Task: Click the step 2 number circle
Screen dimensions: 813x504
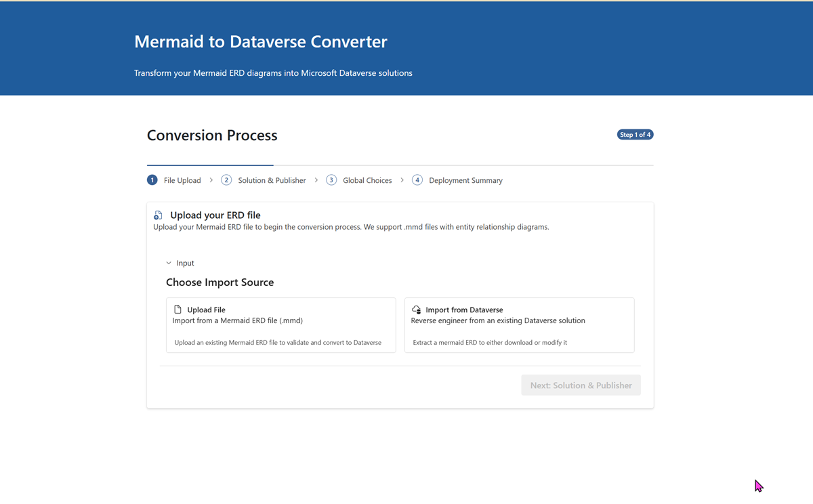Action: tap(226, 180)
